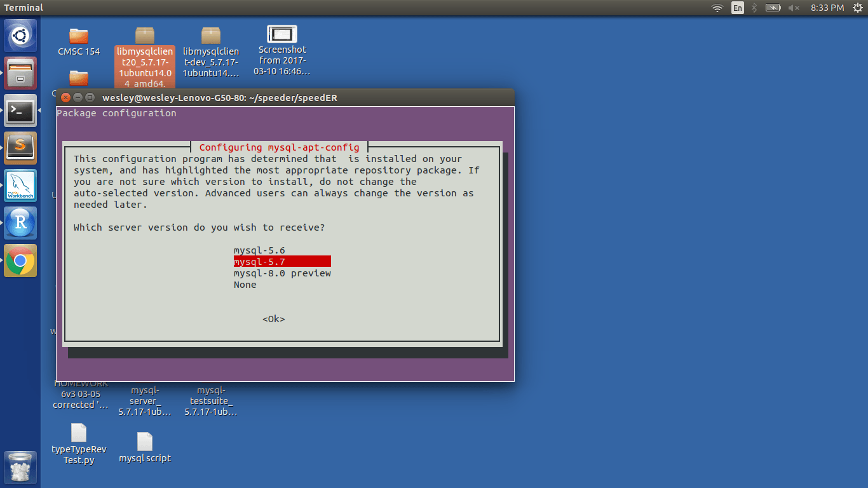Open the Trash icon in launcher
This screenshot has height=488, width=868.
click(20, 468)
